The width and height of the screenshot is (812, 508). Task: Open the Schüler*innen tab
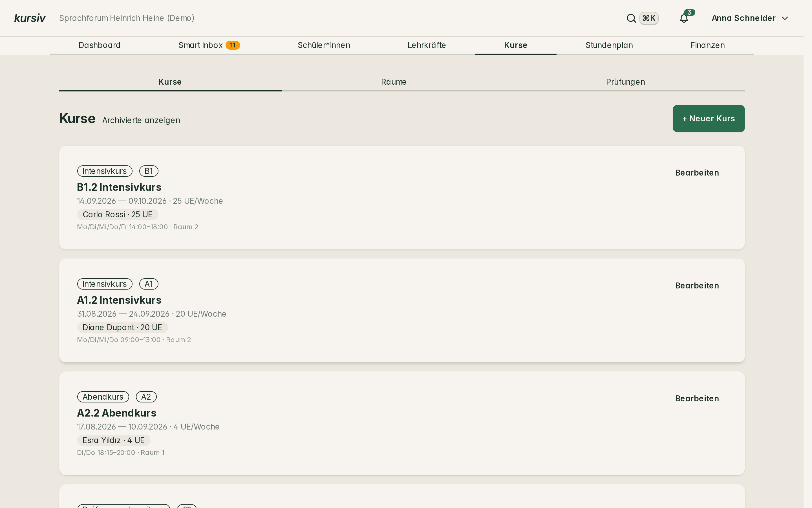[324, 45]
